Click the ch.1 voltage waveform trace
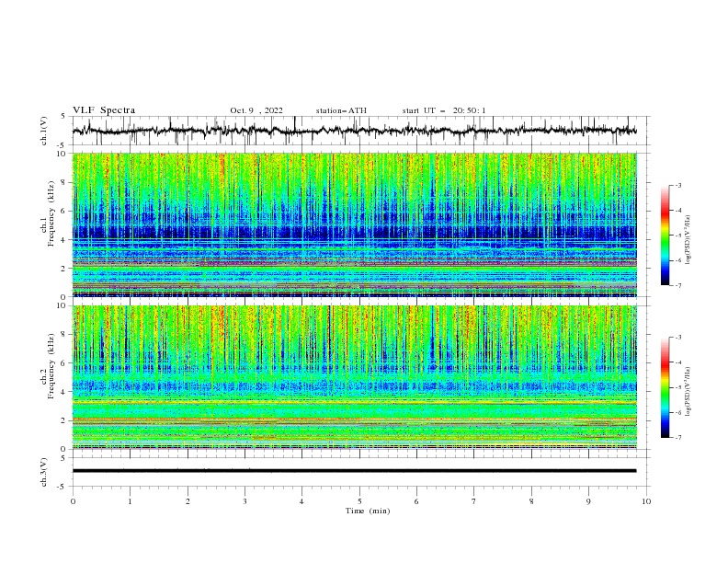The height and width of the screenshot is (563, 728). tap(354, 131)
